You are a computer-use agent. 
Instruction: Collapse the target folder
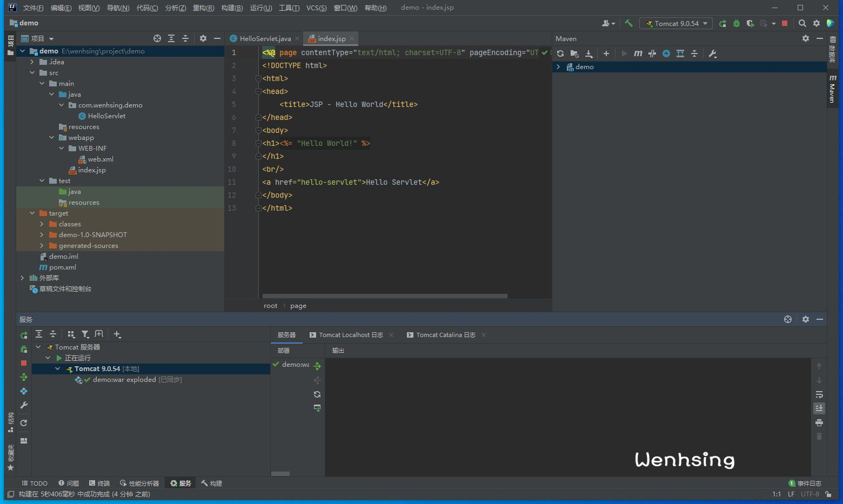32,213
